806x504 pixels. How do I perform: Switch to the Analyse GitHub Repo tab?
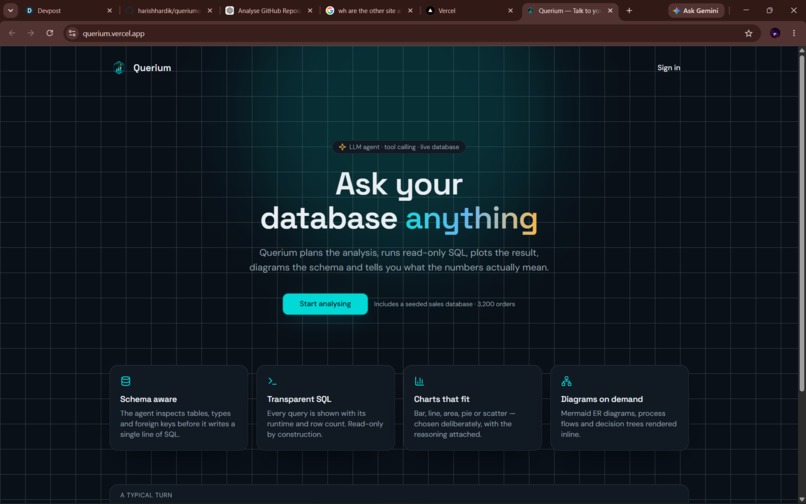(269, 10)
